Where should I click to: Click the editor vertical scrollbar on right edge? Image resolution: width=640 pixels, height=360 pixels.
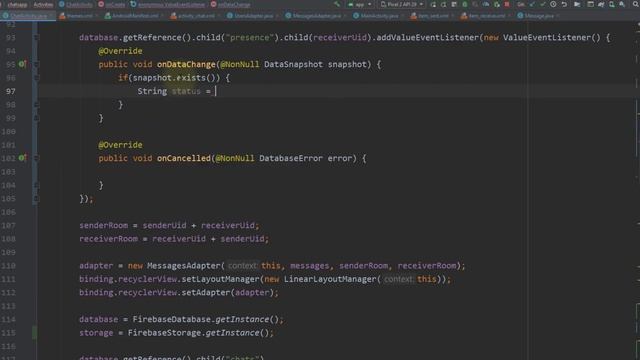click(638, 191)
